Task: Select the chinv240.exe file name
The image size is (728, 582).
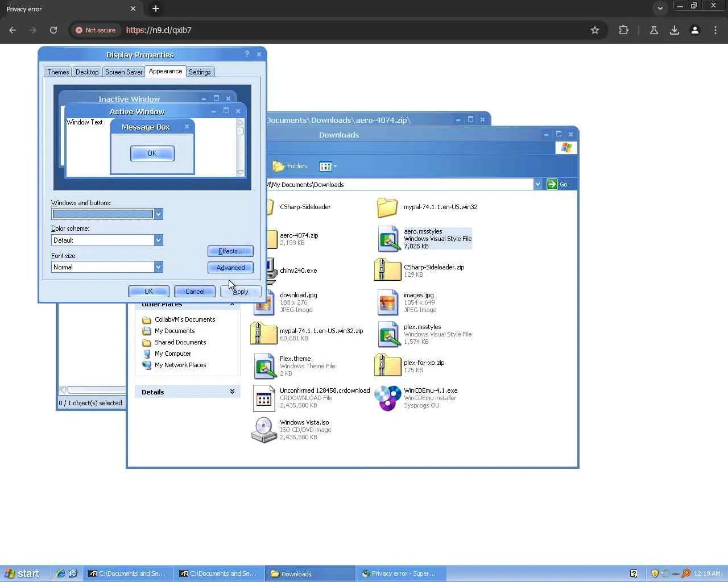Action: click(x=298, y=271)
